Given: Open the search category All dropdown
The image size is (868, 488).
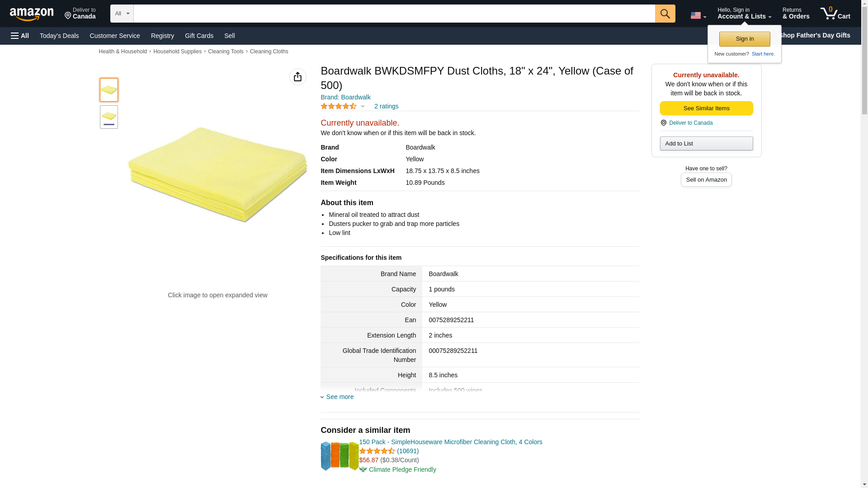Looking at the screenshot, I should (122, 14).
